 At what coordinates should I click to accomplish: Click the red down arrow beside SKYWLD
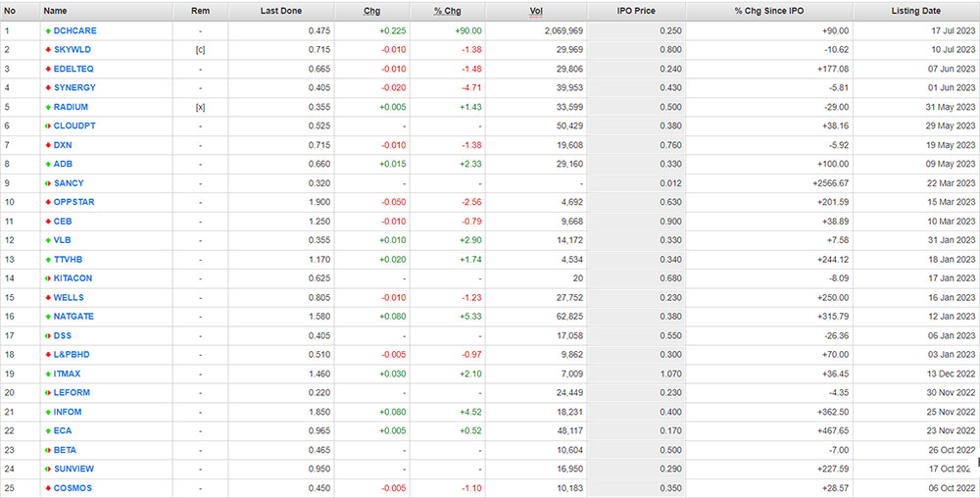(x=48, y=50)
